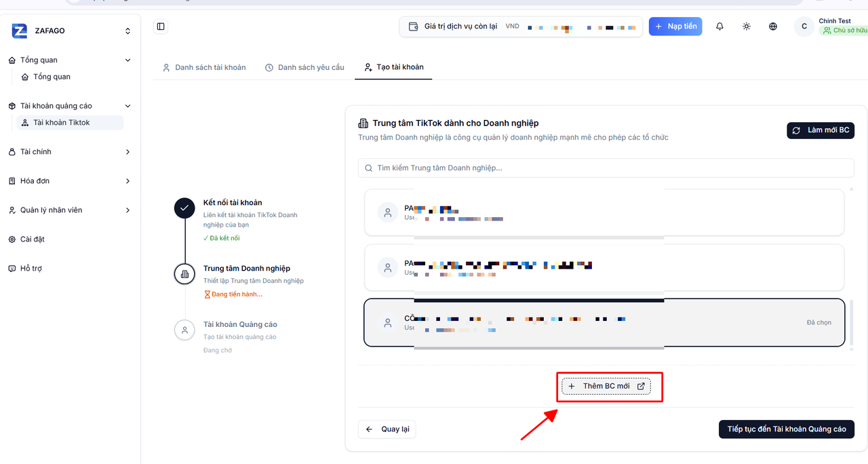Click the Làm mới BC button
The image size is (868, 464).
[821, 130]
